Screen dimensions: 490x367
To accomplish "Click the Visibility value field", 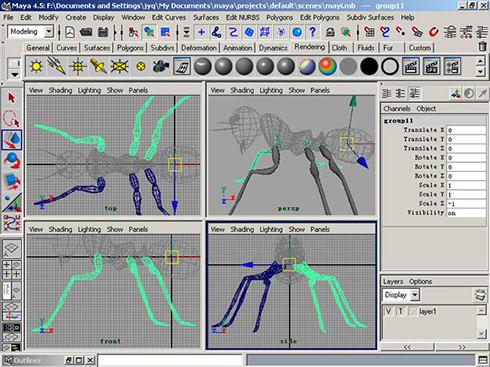I will click(x=466, y=213).
